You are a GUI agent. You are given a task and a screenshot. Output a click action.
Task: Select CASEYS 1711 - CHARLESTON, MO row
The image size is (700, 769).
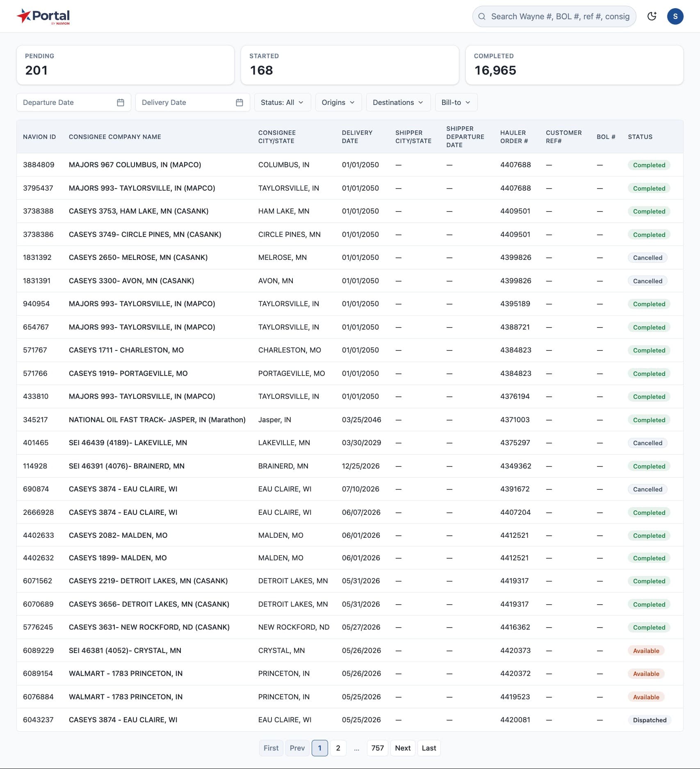(350, 350)
